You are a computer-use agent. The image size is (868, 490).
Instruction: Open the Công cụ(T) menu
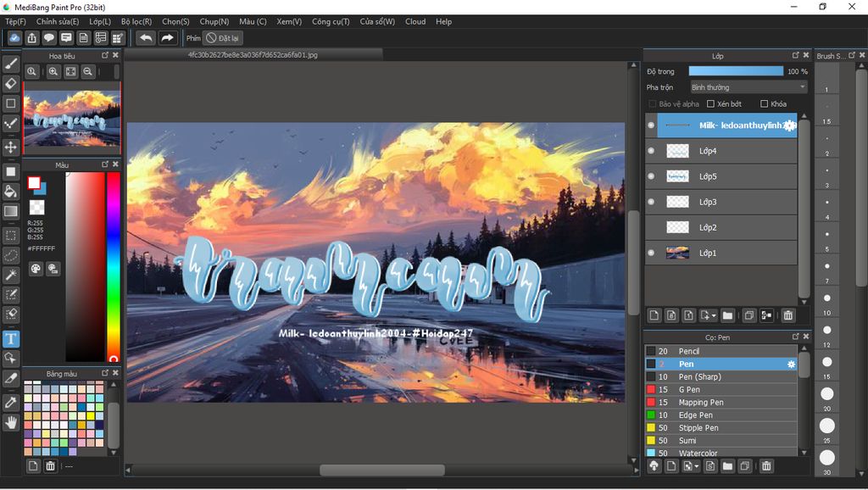331,21
